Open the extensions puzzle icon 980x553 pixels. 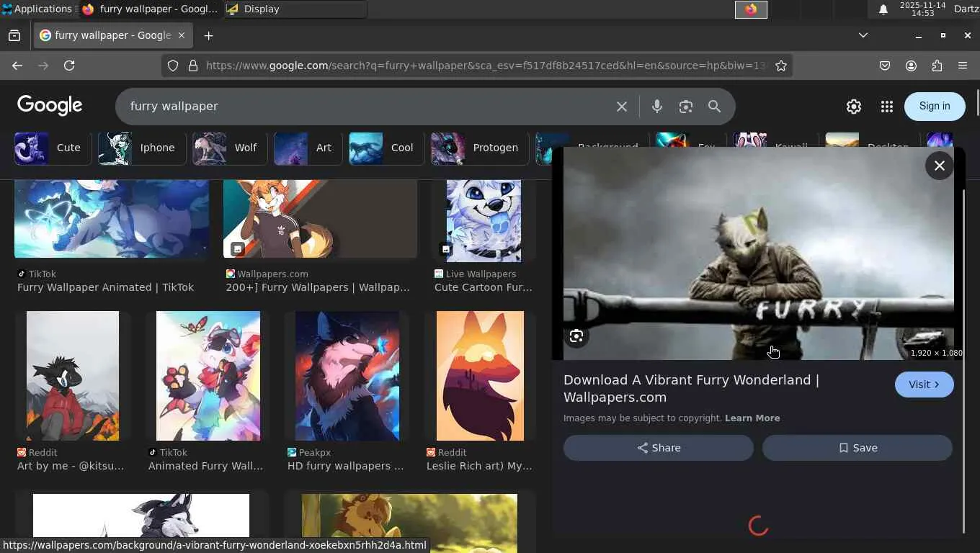(937, 66)
